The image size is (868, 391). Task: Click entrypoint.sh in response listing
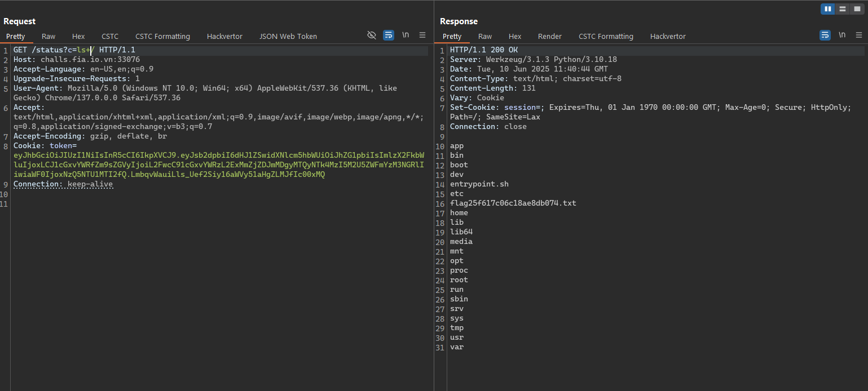[x=479, y=184]
